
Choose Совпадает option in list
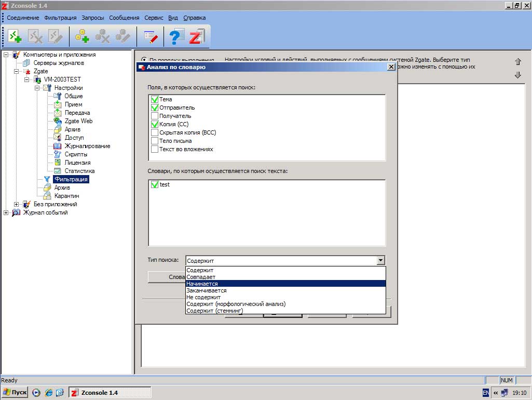[x=285, y=277]
